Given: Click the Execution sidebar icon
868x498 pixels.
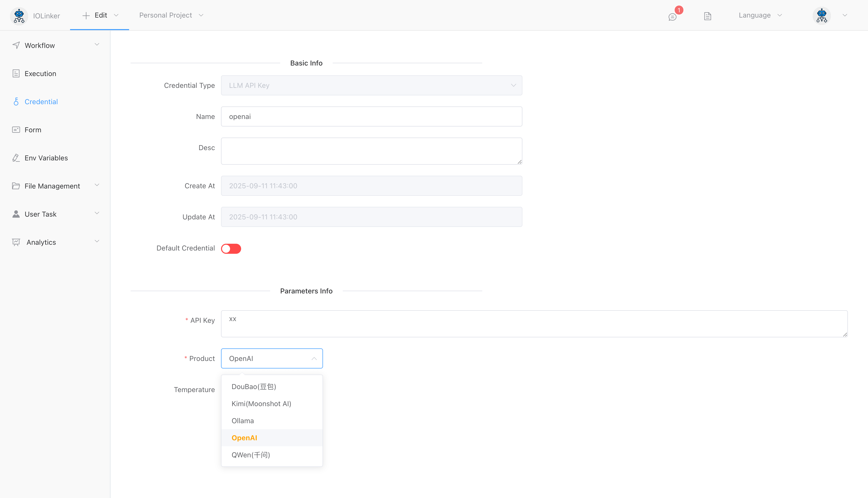Looking at the screenshot, I should coord(16,74).
